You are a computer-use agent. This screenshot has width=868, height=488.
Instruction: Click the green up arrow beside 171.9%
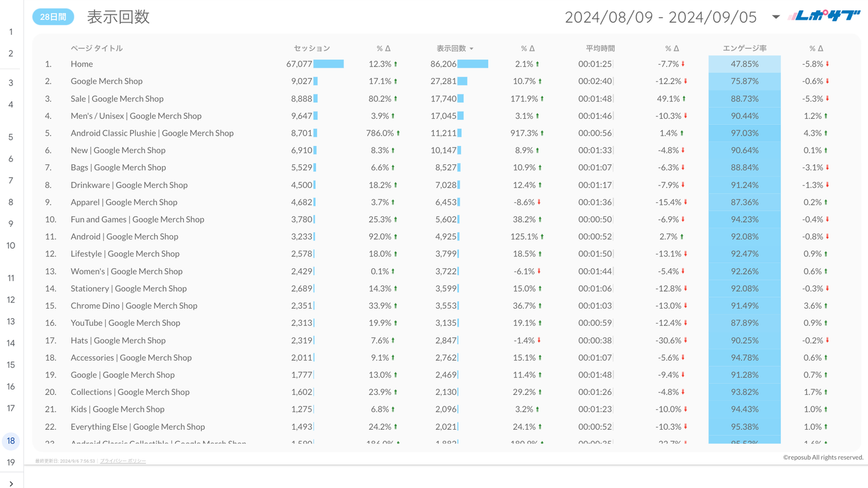click(x=542, y=98)
